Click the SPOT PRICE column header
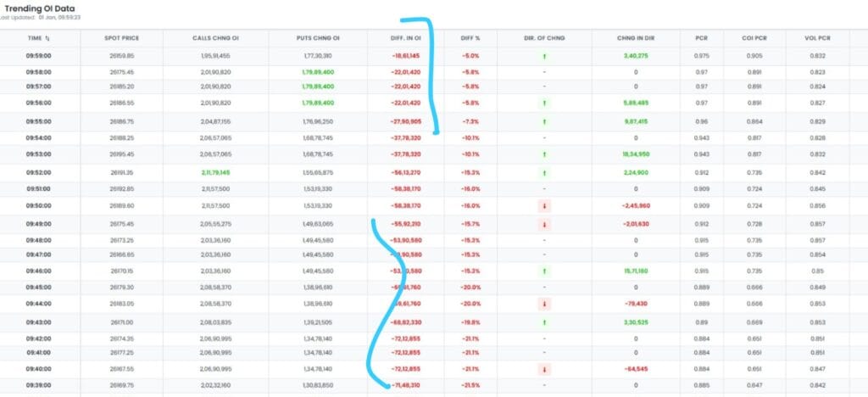 (123, 38)
